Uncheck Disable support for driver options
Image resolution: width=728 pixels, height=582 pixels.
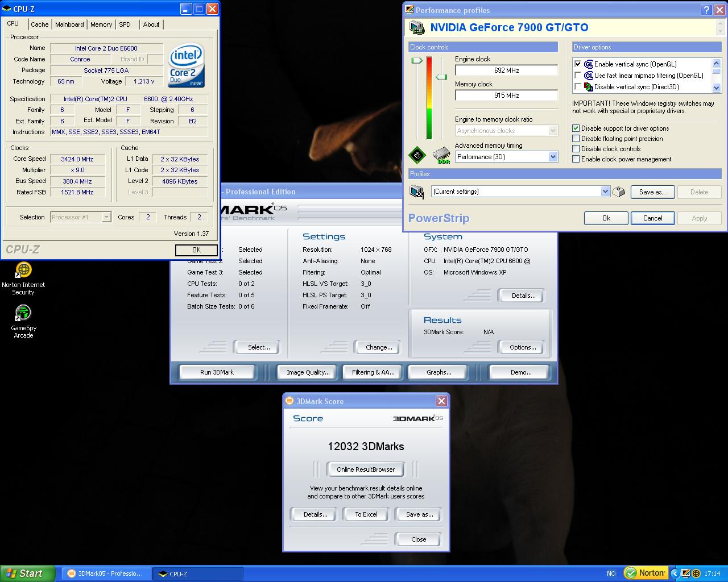(x=576, y=128)
